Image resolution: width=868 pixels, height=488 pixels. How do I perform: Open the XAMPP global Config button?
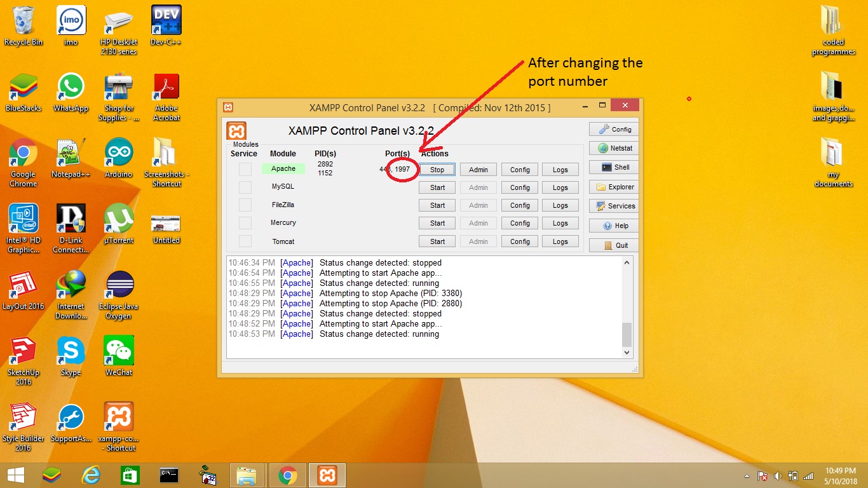tap(613, 129)
